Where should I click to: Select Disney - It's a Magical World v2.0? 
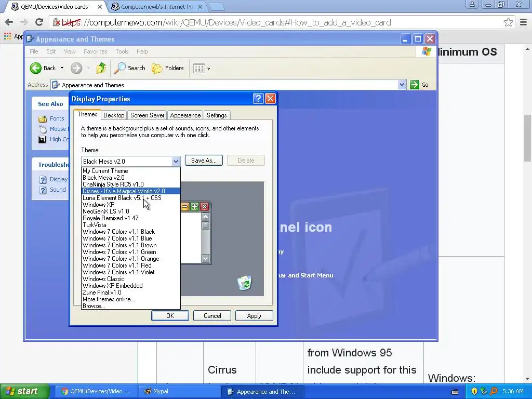[x=131, y=191]
